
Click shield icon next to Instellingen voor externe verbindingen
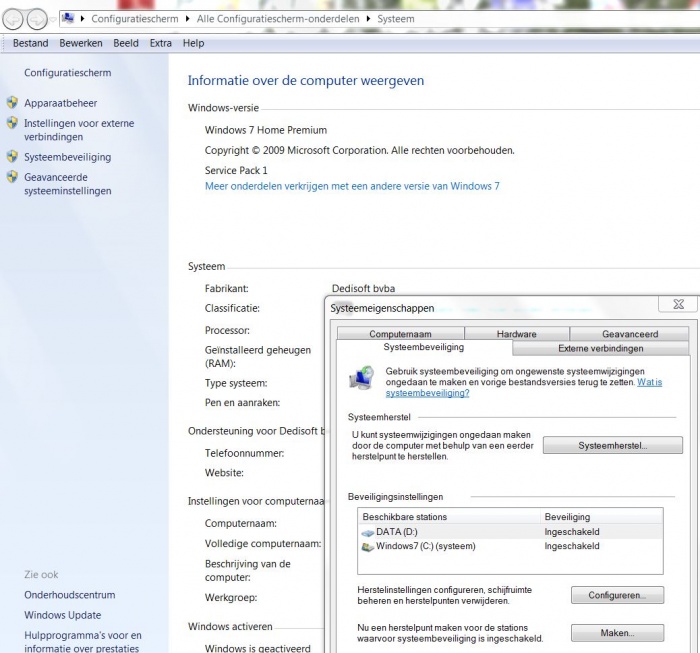pos(12,123)
